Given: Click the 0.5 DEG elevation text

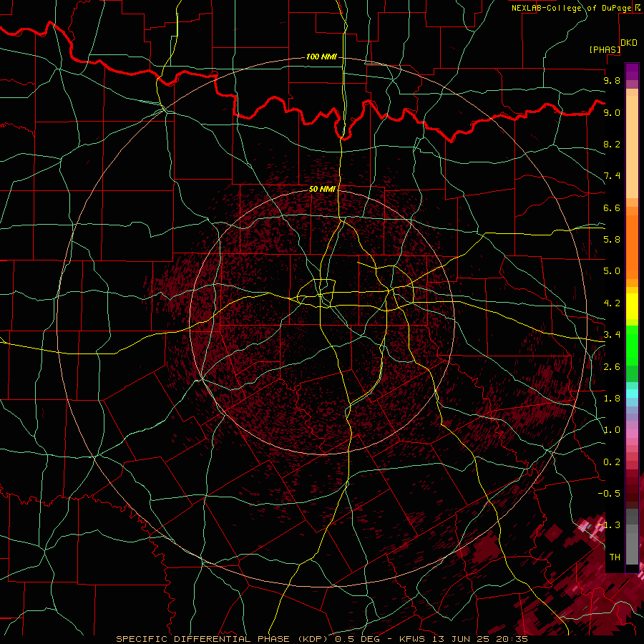Looking at the screenshot, I should pos(357,639).
